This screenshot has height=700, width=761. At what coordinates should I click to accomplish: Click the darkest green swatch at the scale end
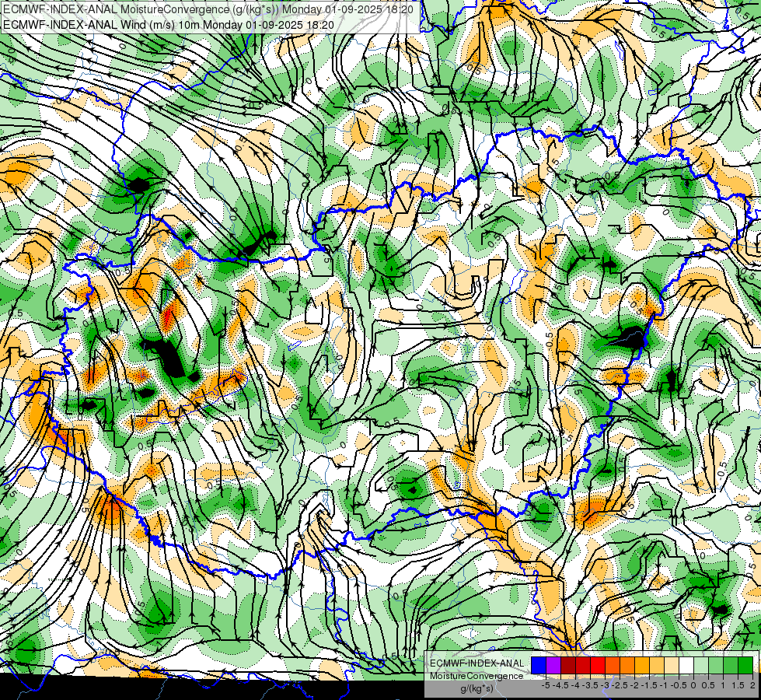[745, 666]
